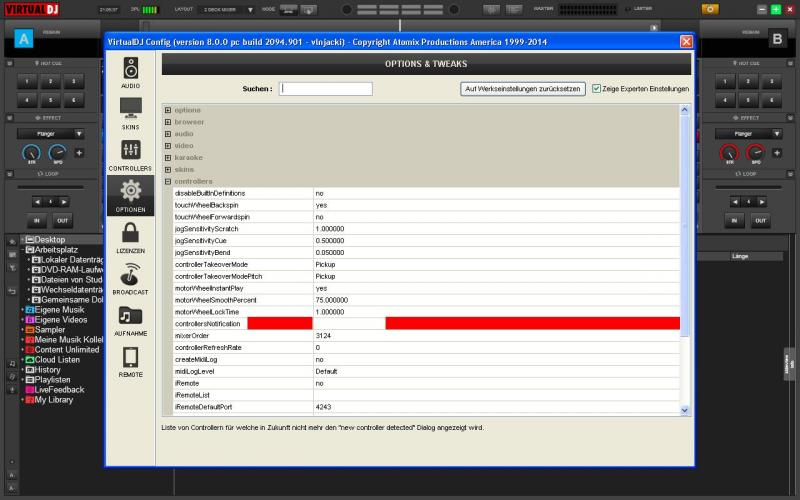This screenshot has width=800, height=500.
Task: Open the Skins settings section
Action: click(x=131, y=113)
